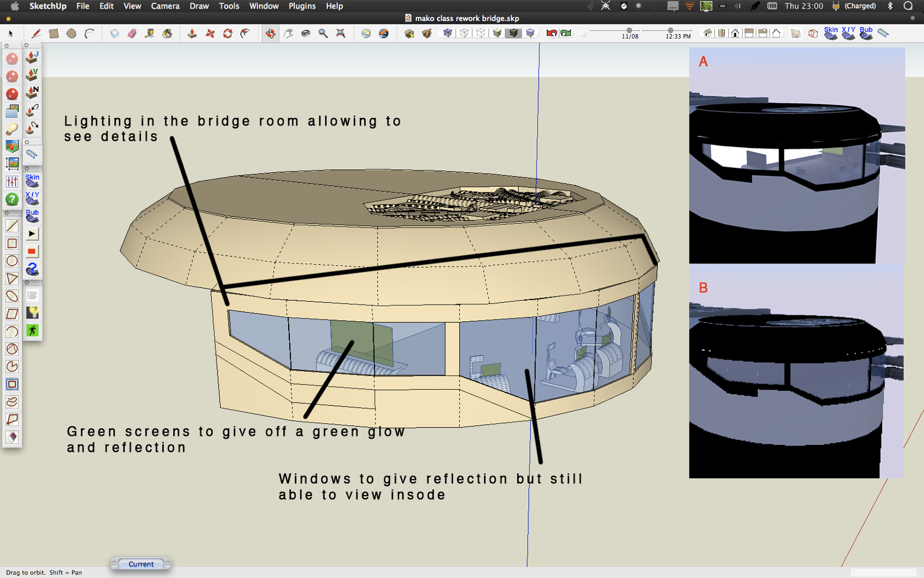This screenshot has width=924, height=578.
Task: Click the Thu 23:00 clock
Action: pos(804,6)
